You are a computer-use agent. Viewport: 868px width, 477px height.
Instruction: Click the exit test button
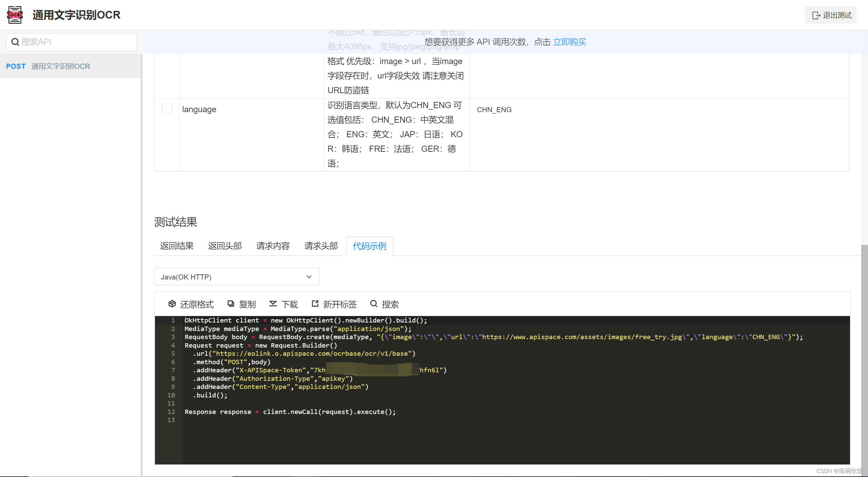coord(830,15)
